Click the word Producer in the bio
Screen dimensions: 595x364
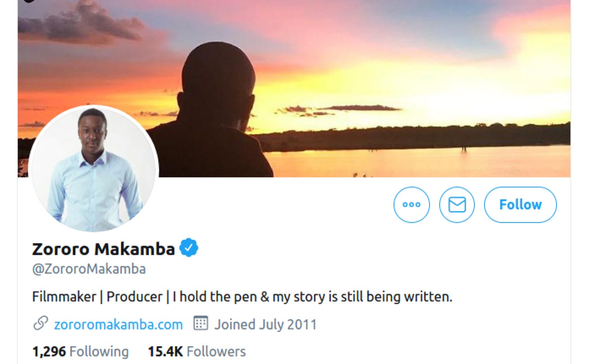134,297
